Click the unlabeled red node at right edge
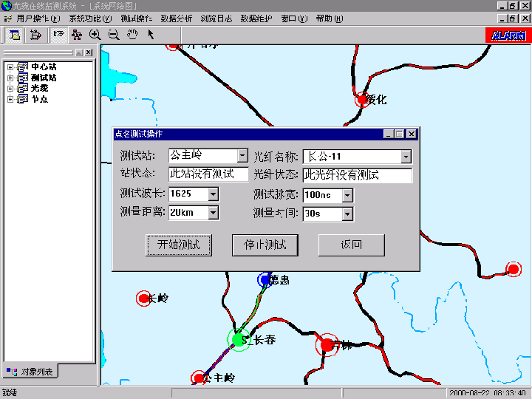Viewport: 532px width, 399px height. (x=514, y=270)
